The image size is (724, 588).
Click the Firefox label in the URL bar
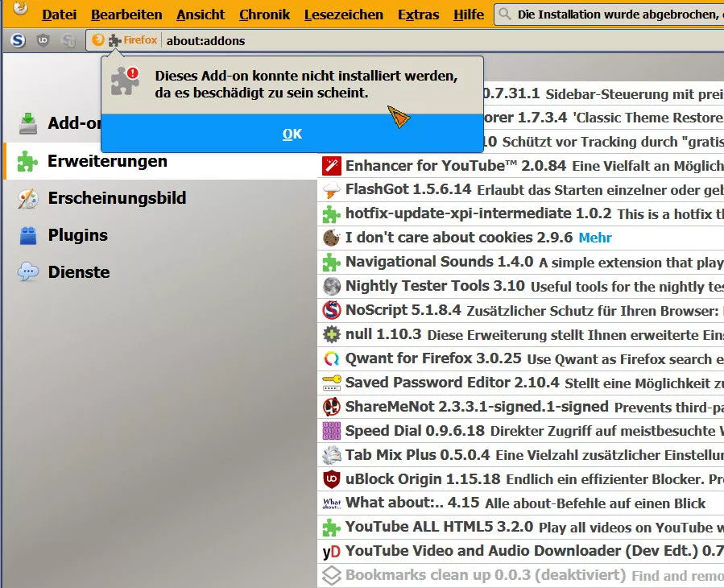pyautogui.click(x=140, y=40)
